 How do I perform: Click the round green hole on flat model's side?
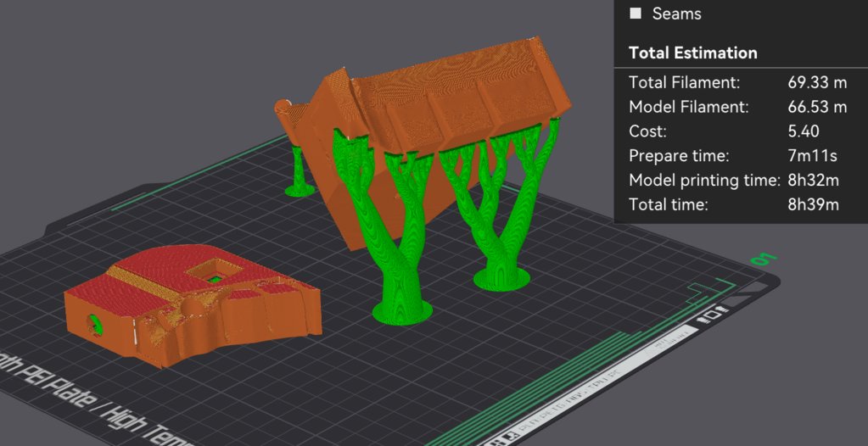pyautogui.click(x=97, y=326)
